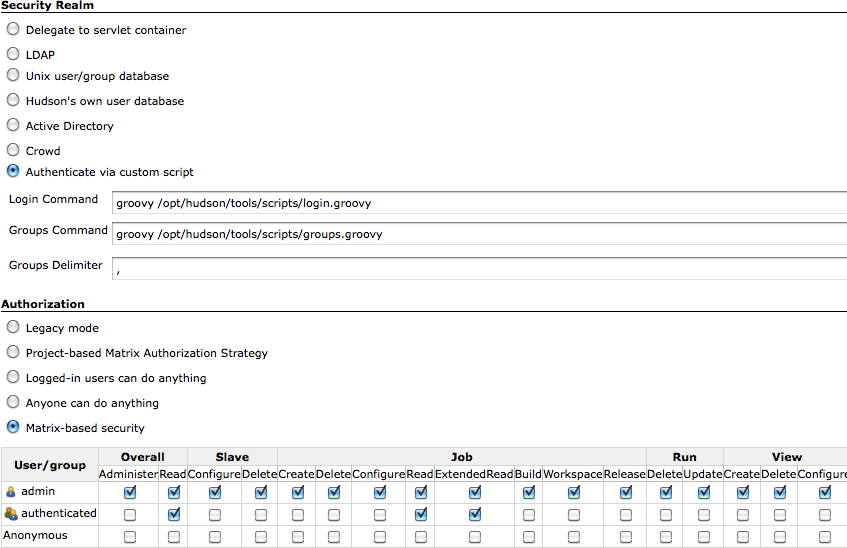Focus the Groups Command field
This screenshot has width=847, height=548.
pyautogui.click(x=480, y=234)
